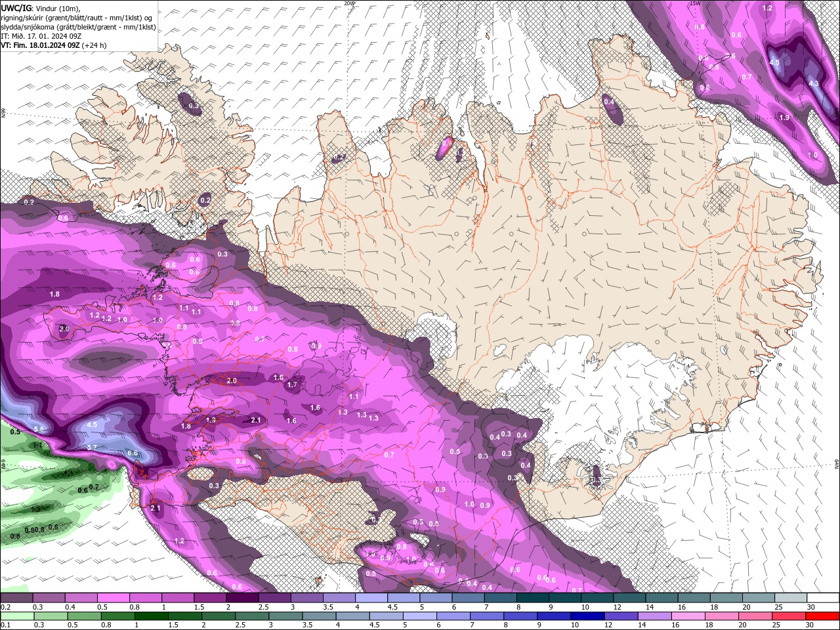
Task: Pick the dark teal upper-legend swatch labeled 8
Action: tap(533, 598)
